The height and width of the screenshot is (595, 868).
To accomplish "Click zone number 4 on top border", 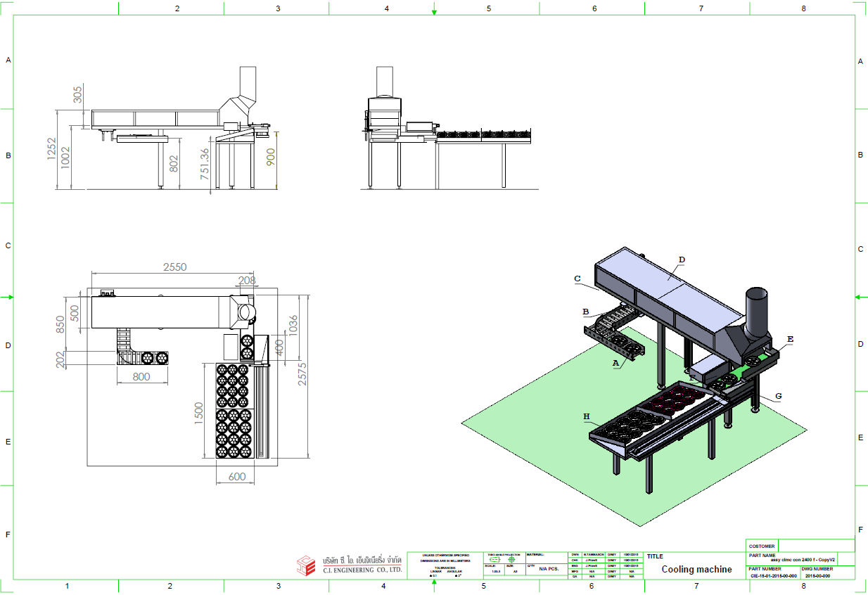I will (x=386, y=8).
